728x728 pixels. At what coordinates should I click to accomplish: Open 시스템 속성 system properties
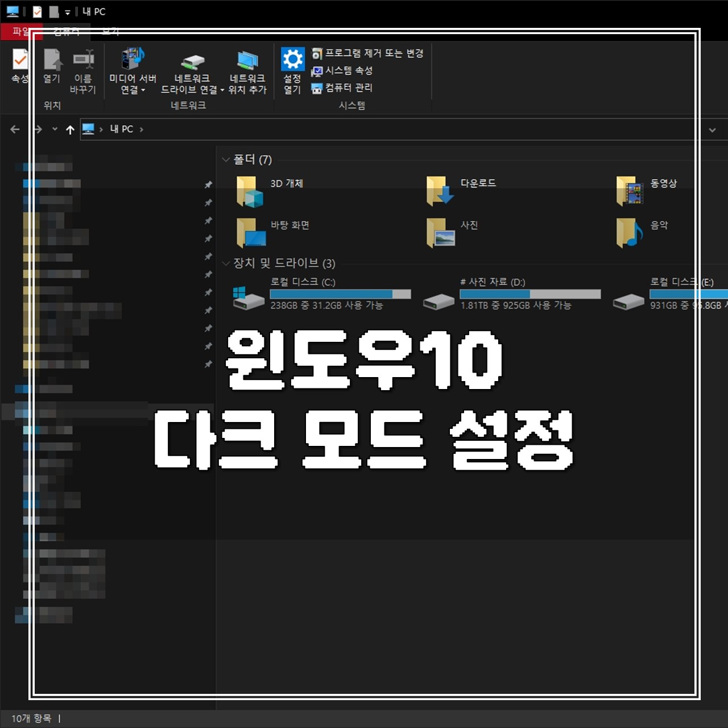point(342,71)
